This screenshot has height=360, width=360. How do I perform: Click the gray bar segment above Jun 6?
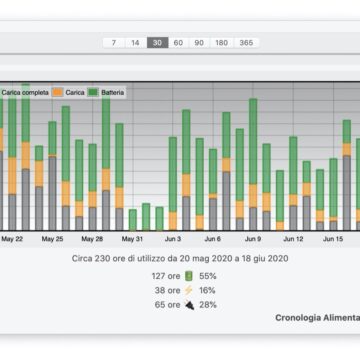coord(213,214)
